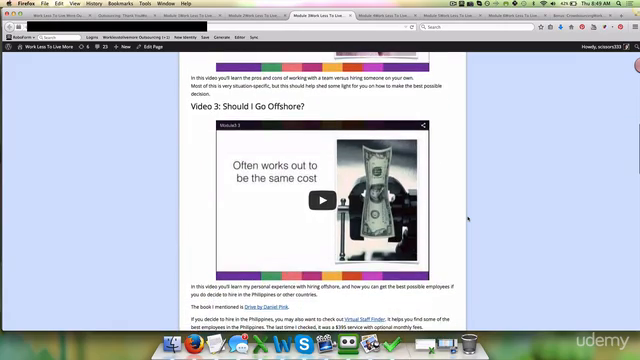640x360 pixels.
Task: Open Firefox from the Dock
Action: click(194, 344)
